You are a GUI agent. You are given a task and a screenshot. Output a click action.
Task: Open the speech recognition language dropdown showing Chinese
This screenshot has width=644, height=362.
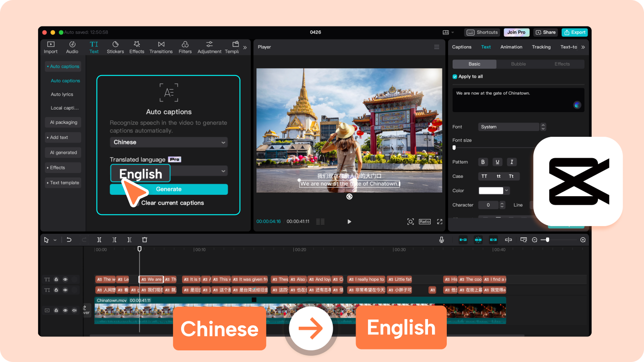tap(169, 142)
